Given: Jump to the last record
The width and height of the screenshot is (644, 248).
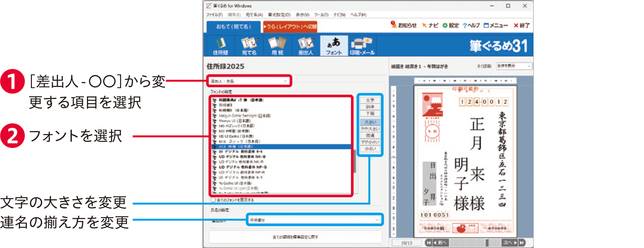Looking at the screenshot, I should click(522, 243).
